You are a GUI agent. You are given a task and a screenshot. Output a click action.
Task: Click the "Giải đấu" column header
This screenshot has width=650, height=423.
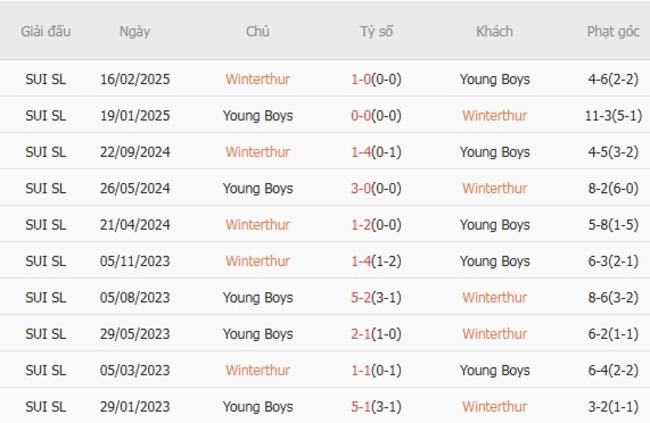tap(45, 31)
